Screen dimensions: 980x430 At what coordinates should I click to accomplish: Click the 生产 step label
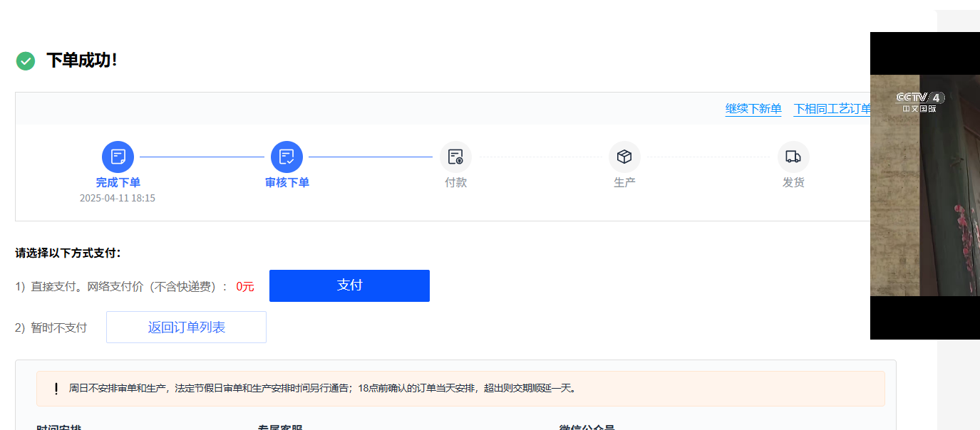pos(625,183)
